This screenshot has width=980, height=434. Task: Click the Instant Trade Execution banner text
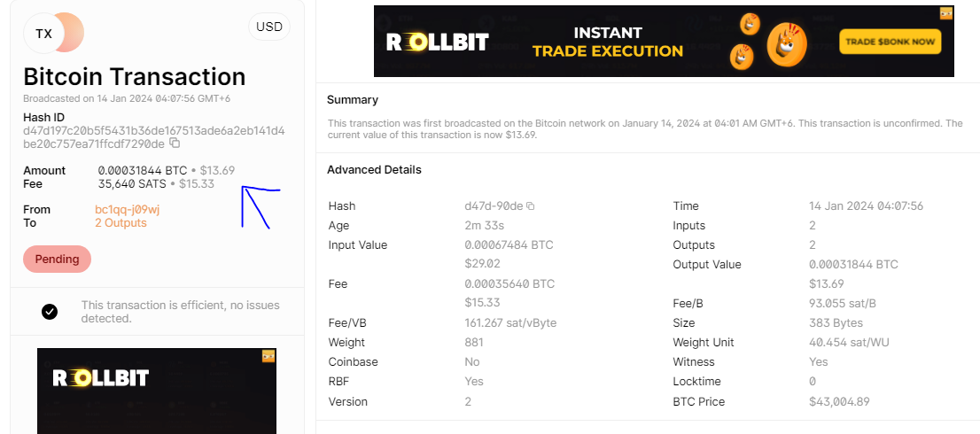pyautogui.click(x=607, y=43)
